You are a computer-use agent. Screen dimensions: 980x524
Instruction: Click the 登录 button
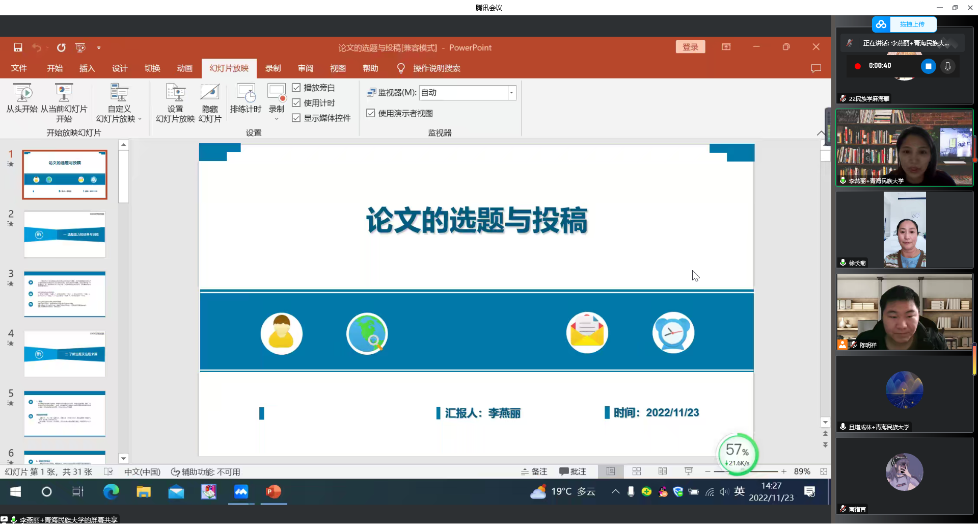(690, 46)
